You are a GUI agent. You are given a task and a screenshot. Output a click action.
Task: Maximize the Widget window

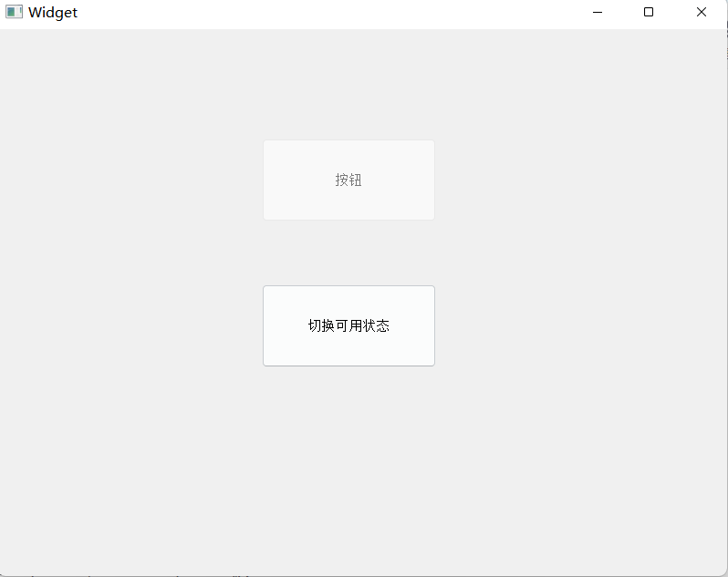pyautogui.click(x=649, y=12)
